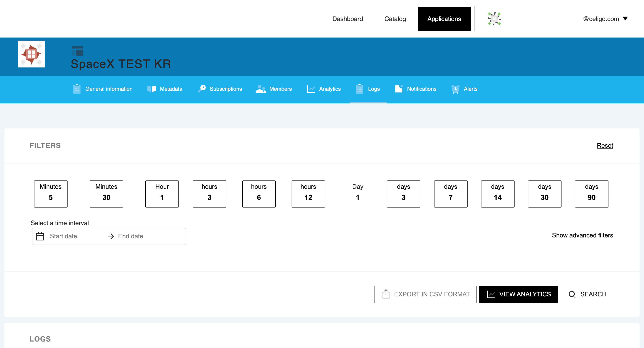The image size is (644, 348).
Task: Select the 1 Day time filter
Action: pyautogui.click(x=358, y=194)
